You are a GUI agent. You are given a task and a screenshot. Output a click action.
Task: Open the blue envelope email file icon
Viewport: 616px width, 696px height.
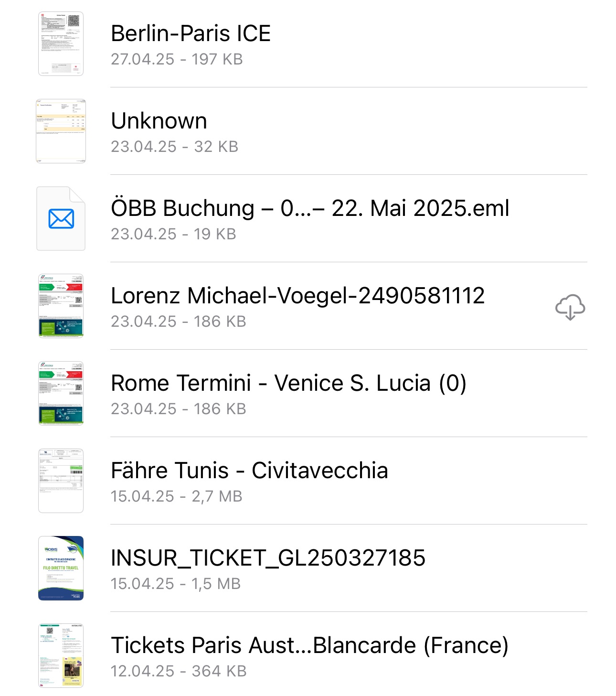point(61,219)
